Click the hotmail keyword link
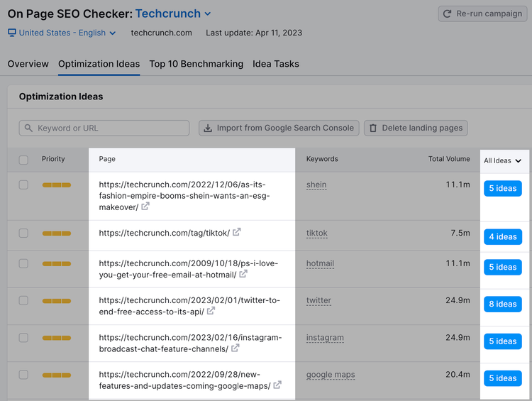Image resolution: width=532 pixels, height=401 pixels. (x=320, y=263)
